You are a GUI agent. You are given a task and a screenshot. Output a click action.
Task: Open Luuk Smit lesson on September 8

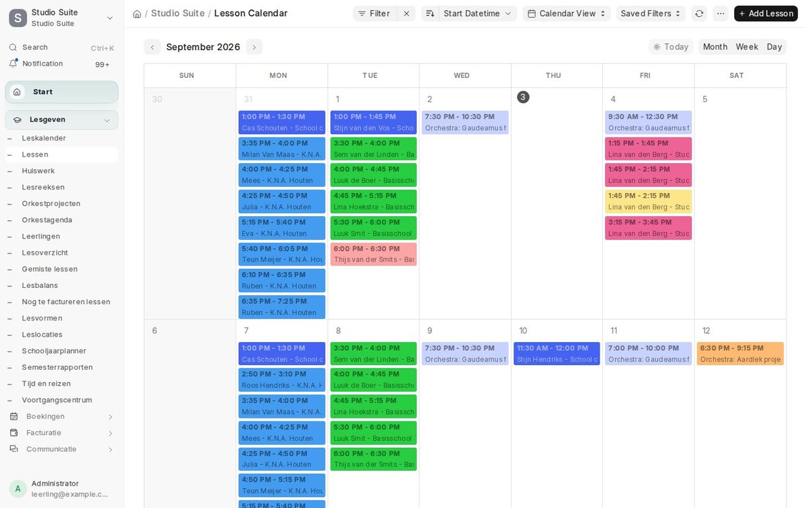(x=374, y=433)
